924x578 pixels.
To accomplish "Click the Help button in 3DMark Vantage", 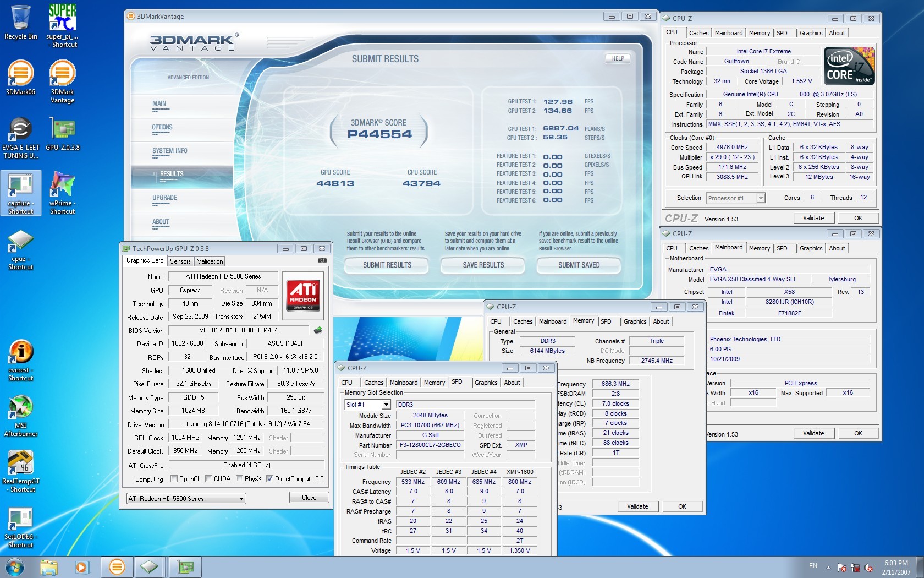I will (x=618, y=59).
